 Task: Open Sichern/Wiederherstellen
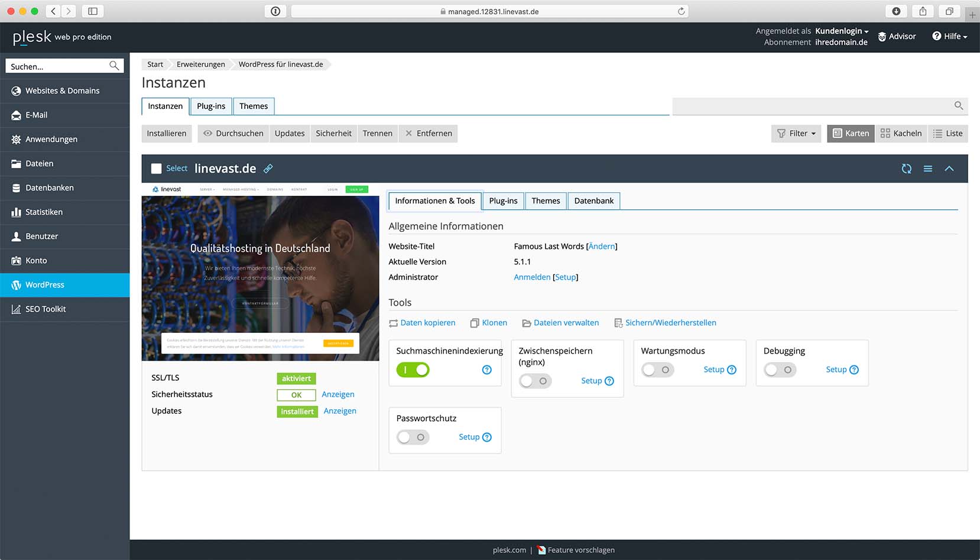[665, 323]
